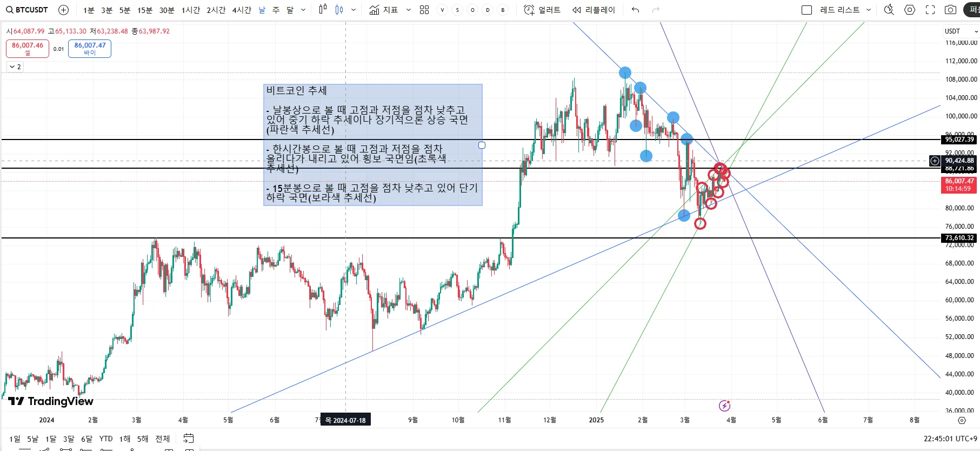
Task: Expand the 레드 리스트 layout dropdown arrow
Action: [x=869, y=10]
